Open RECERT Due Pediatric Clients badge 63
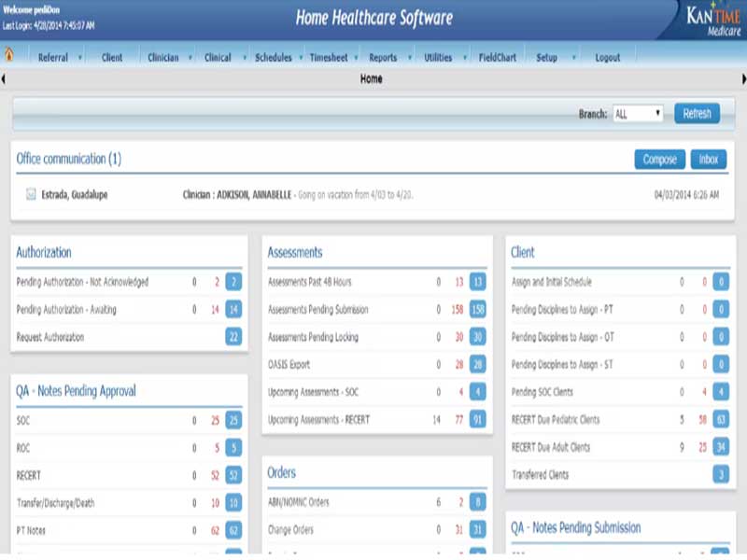The height and width of the screenshot is (560, 747). pos(721,420)
